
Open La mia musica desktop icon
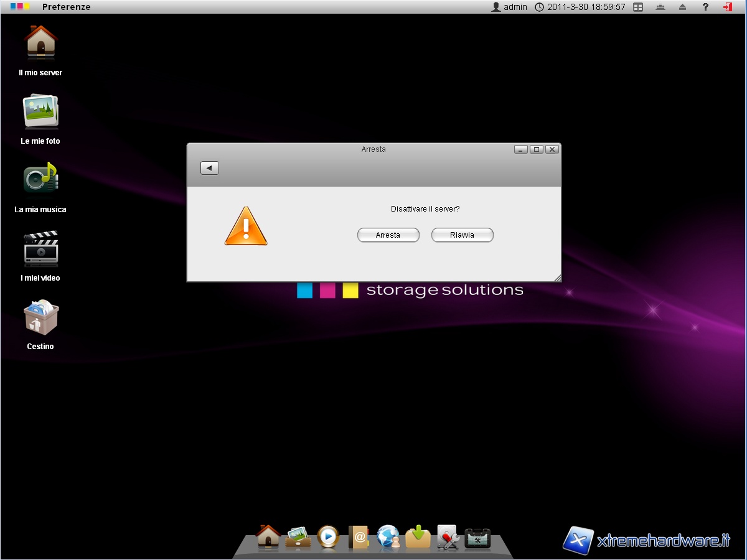40,179
